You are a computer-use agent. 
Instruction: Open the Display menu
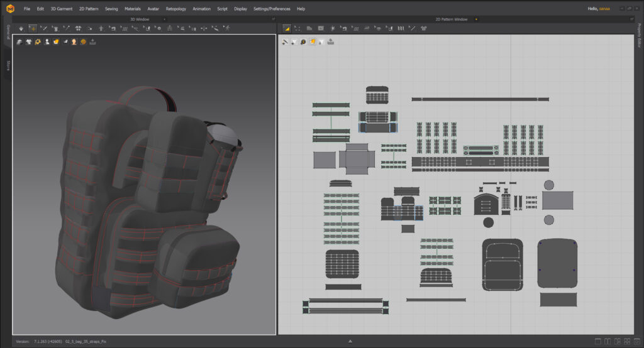pos(240,9)
